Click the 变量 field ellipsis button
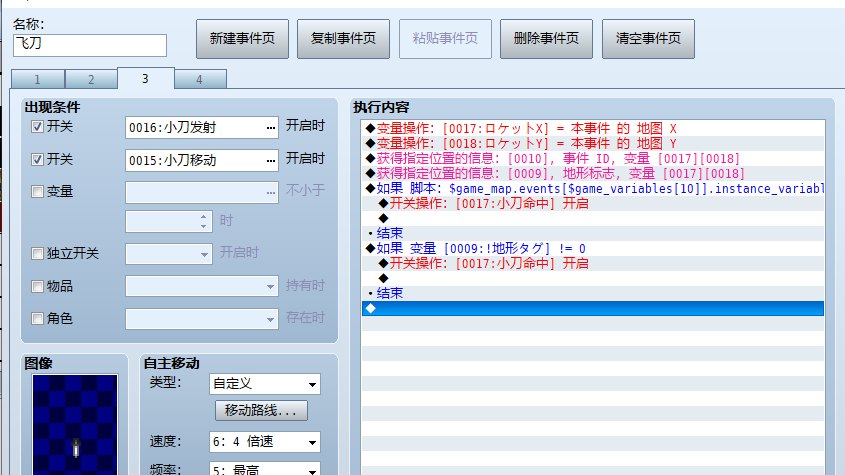 (271, 192)
